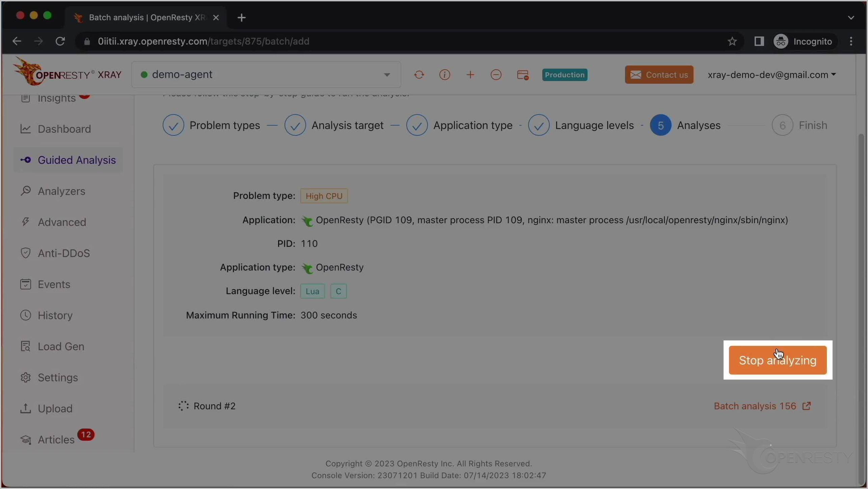This screenshot has height=489, width=868.
Task: Select step 5 Analyses
Action: click(685, 125)
